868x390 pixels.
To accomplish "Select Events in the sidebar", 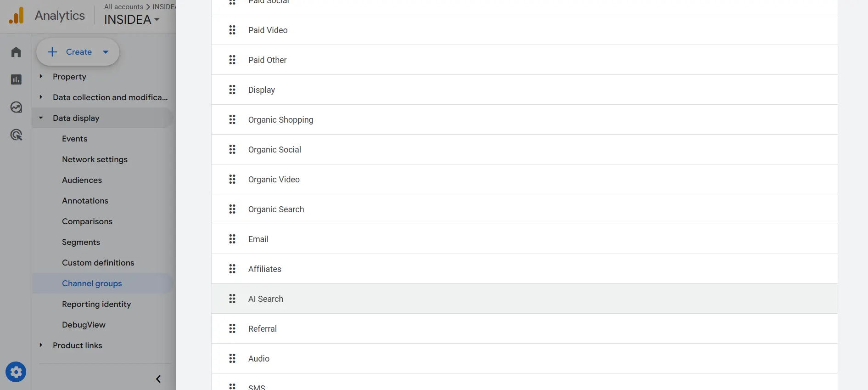I will [74, 138].
